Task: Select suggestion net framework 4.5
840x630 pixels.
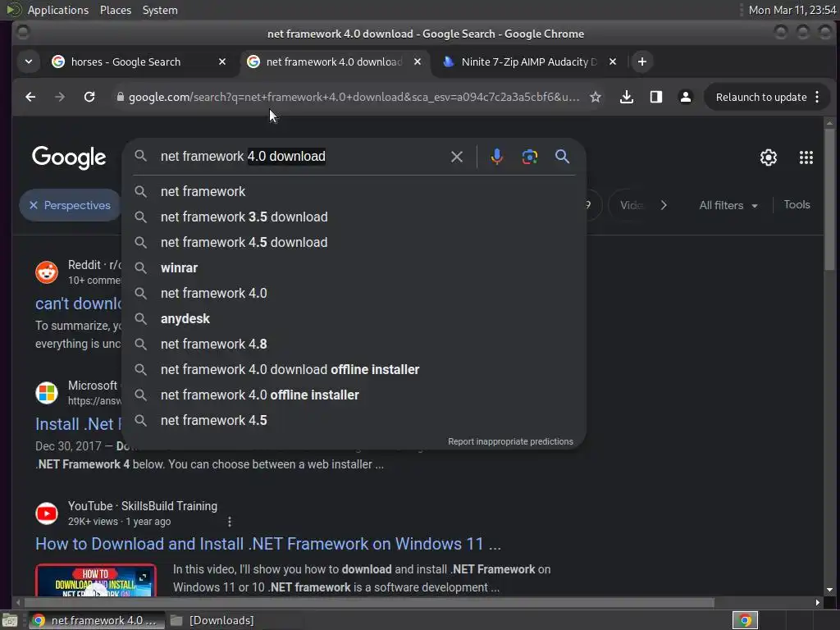Action: [354, 421]
